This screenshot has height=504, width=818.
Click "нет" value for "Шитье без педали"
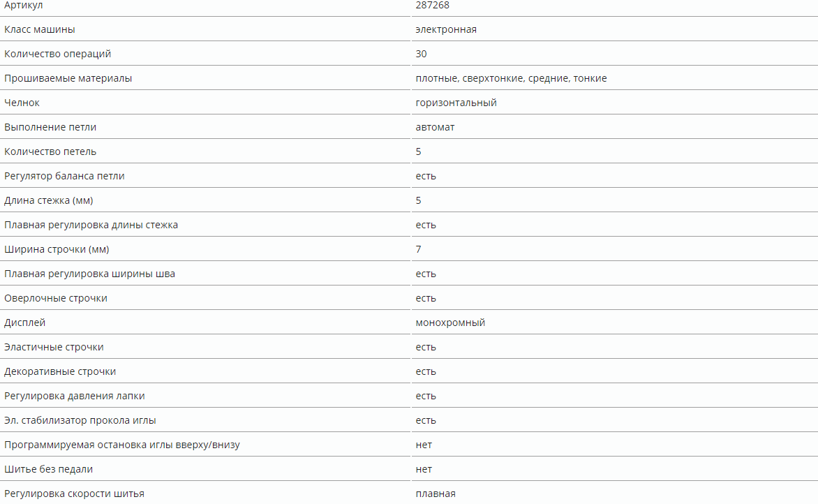(424, 470)
